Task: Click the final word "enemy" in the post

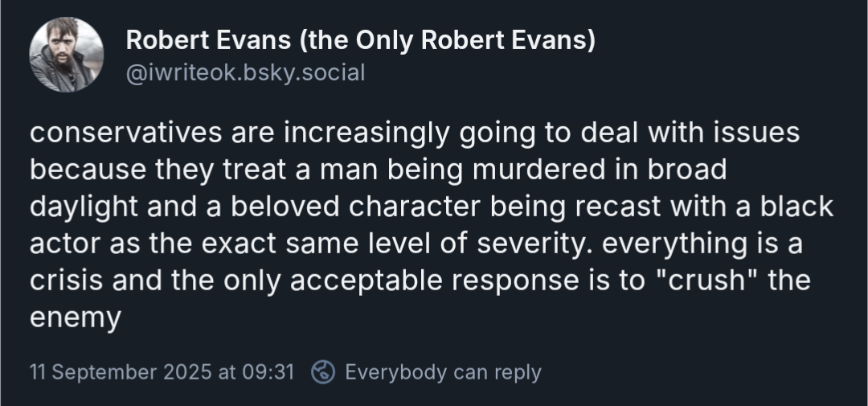Action: coord(76,318)
